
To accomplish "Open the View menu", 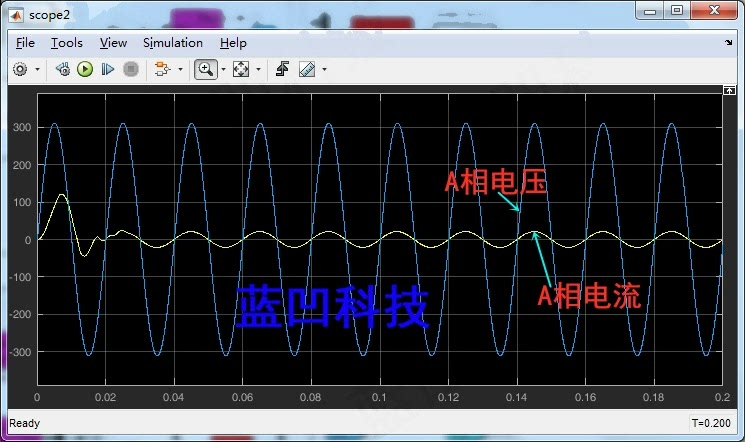I will [113, 43].
